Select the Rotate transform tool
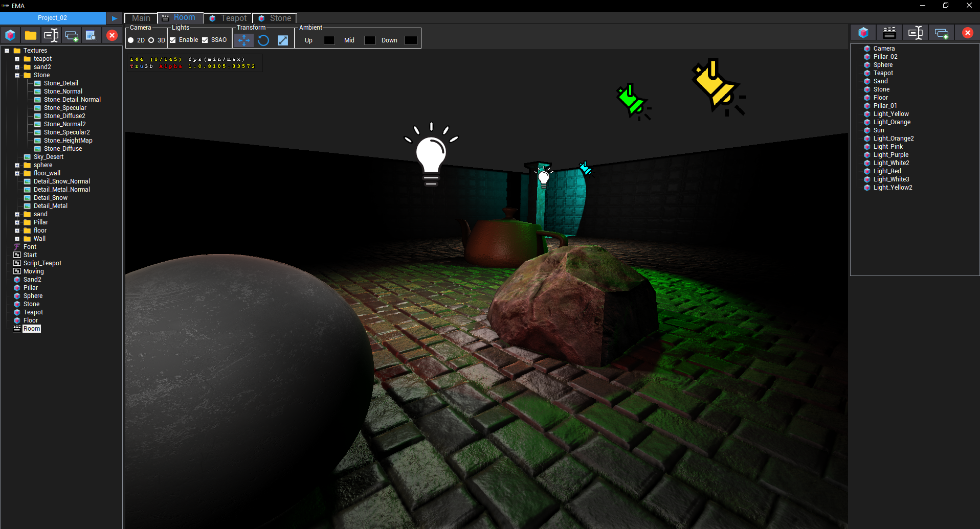Viewport: 980px width, 529px height. coord(263,40)
